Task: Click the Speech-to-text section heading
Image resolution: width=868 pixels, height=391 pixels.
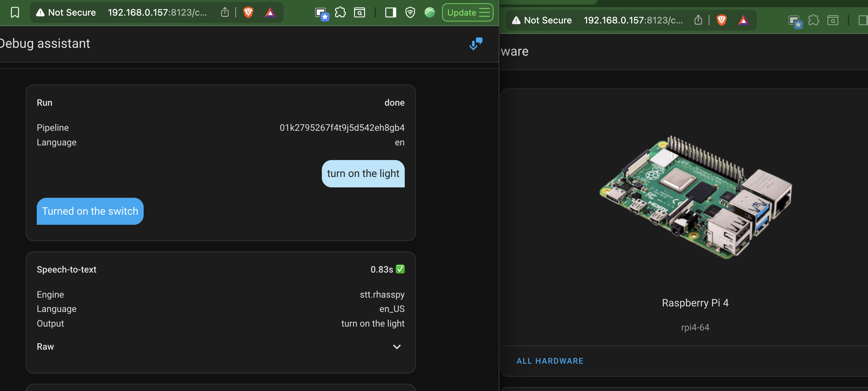Action: [x=66, y=269]
